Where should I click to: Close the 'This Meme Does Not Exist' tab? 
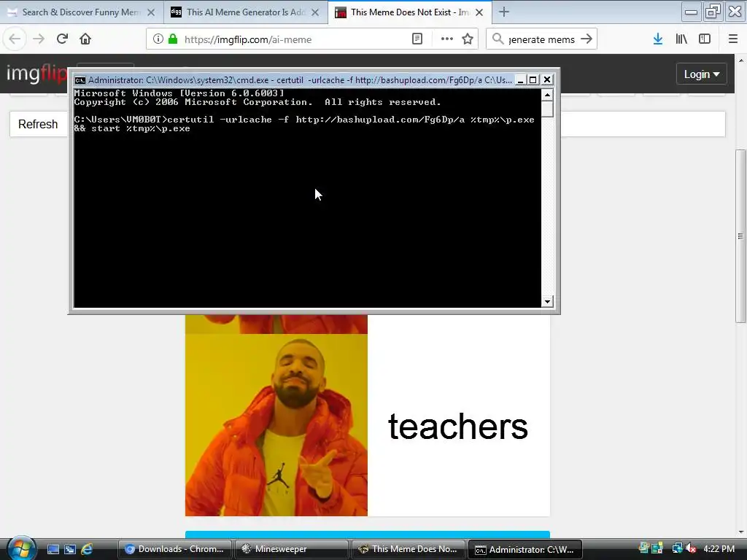(x=480, y=12)
